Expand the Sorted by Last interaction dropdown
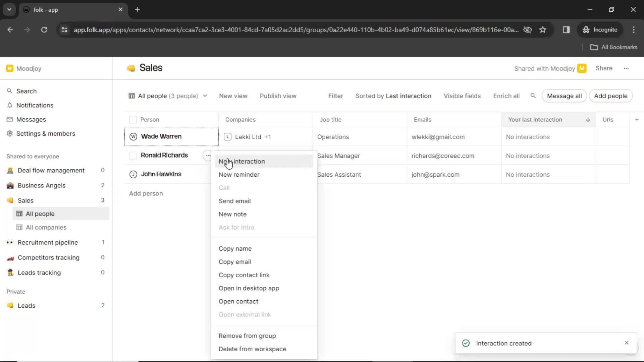The height and width of the screenshot is (362, 644). pyautogui.click(x=393, y=96)
